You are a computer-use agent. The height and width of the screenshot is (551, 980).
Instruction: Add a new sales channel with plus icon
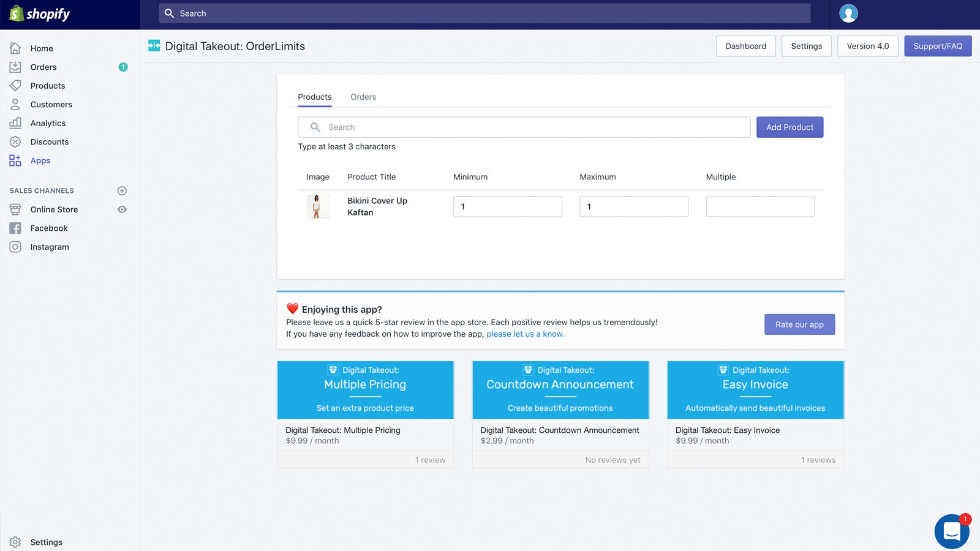[x=122, y=191]
